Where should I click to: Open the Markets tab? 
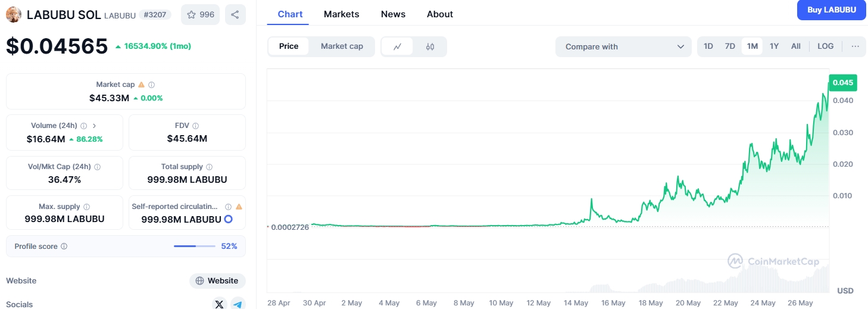tap(342, 14)
